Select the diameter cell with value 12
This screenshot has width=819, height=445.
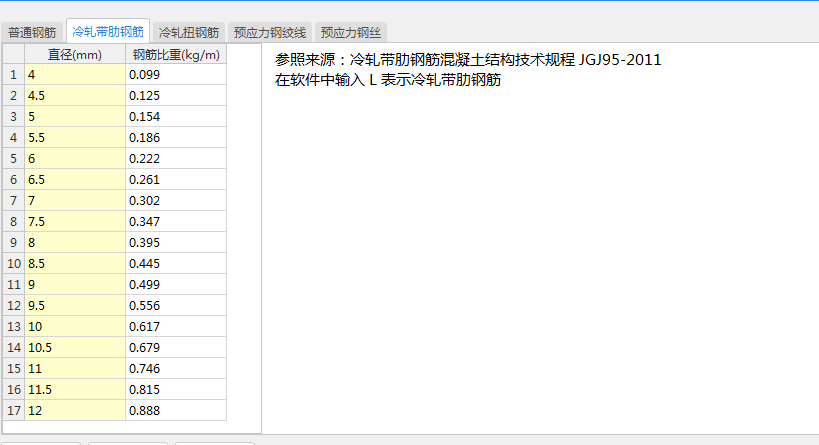click(x=75, y=411)
